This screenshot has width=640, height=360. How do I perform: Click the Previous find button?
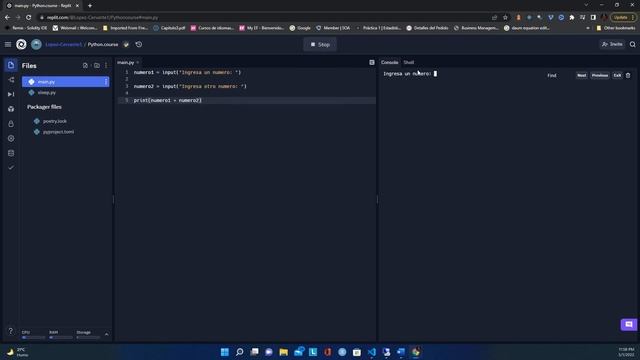coord(600,76)
